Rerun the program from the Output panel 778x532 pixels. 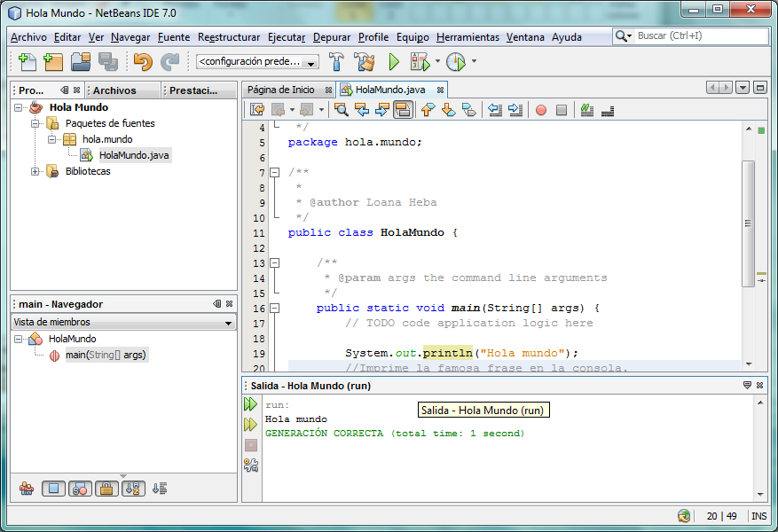[x=251, y=403]
